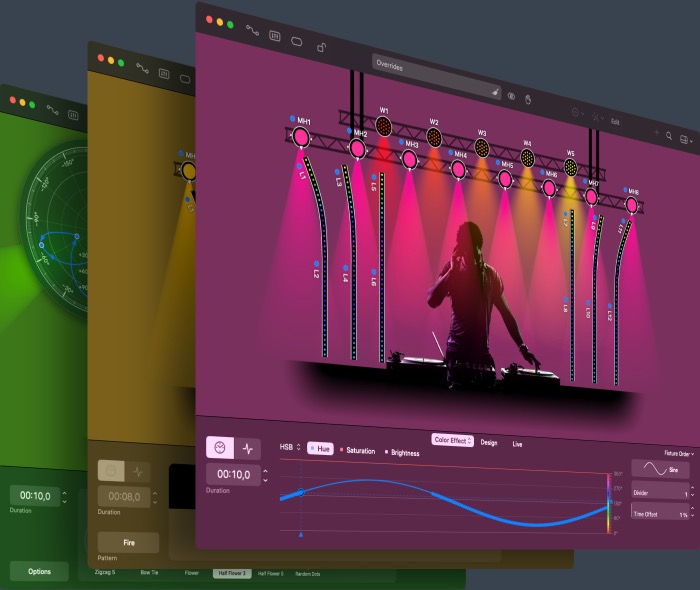700x590 pixels.
Task: Click the circular control point on the hue curve
Action: click(x=301, y=493)
